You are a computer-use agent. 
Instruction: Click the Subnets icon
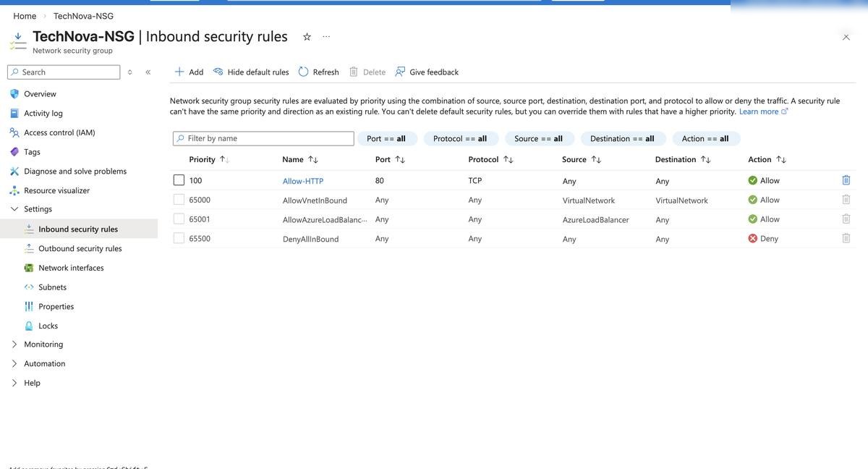[29, 287]
